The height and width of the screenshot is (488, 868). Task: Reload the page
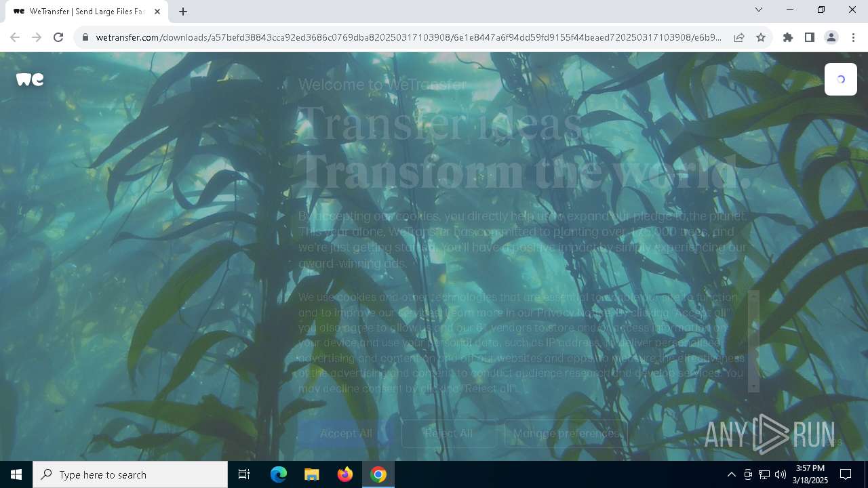(58, 37)
